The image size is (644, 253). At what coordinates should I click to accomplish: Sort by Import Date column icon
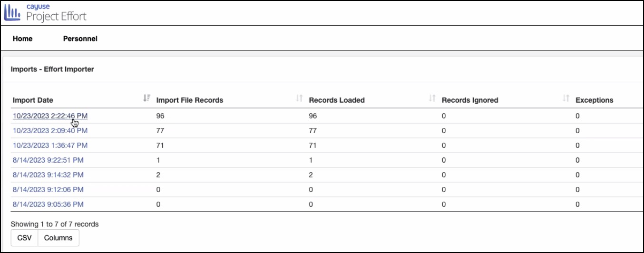coord(146,98)
